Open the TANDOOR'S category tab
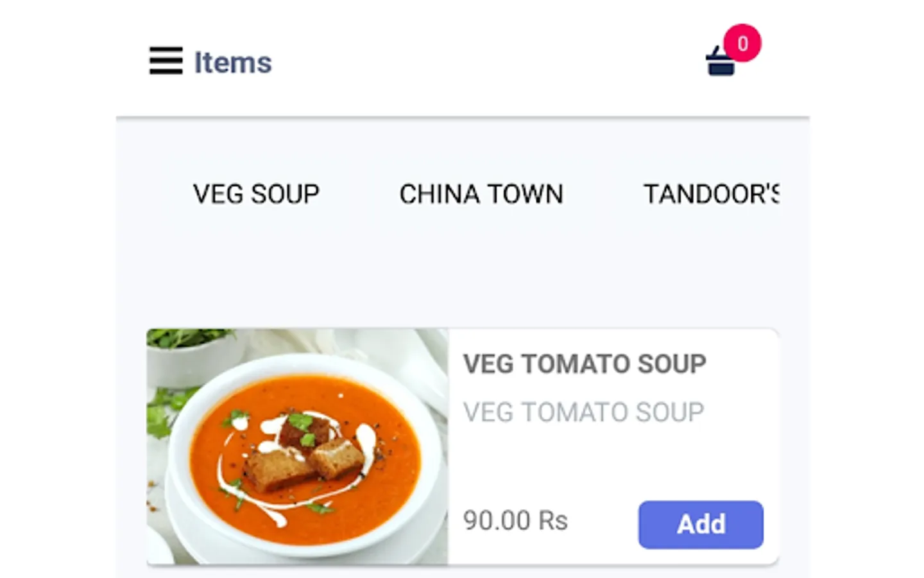Screen dimensions: 924x578 pyautogui.click(x=711, y=194)
